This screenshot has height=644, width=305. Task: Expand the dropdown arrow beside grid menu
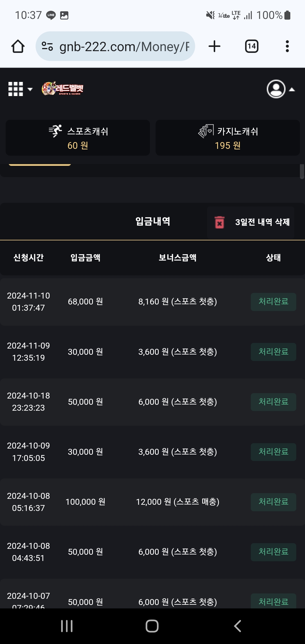pos(30,89)
